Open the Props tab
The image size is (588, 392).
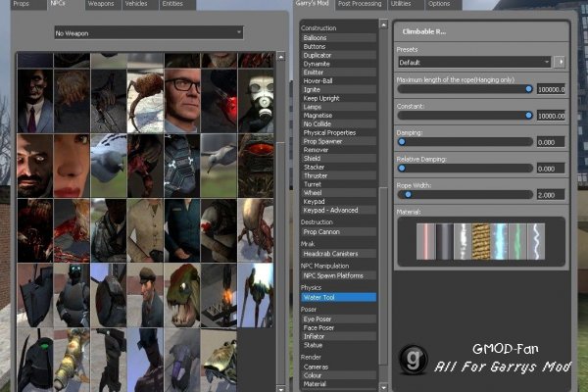pyautogui.click(x=26, y=5)
